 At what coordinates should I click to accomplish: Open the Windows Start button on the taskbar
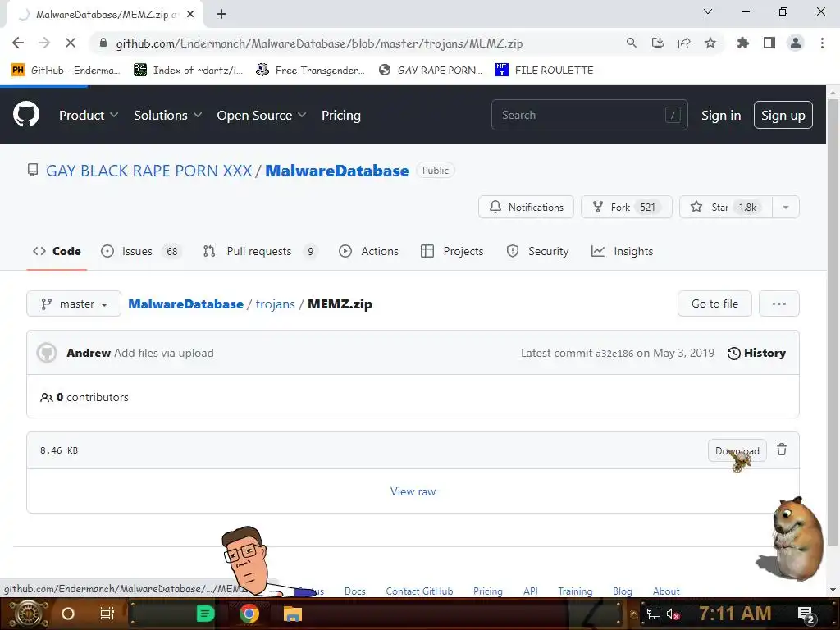(x=28, y=614)
